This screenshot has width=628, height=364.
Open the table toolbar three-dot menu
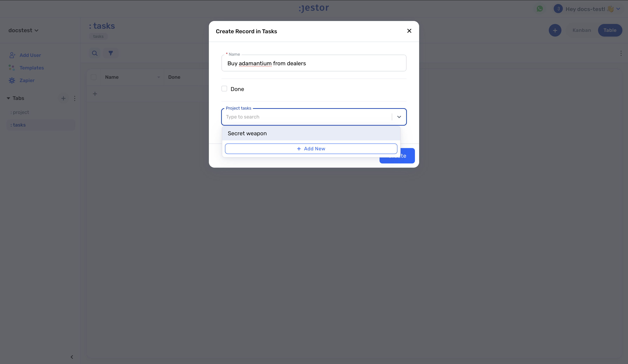coord(621,53)
